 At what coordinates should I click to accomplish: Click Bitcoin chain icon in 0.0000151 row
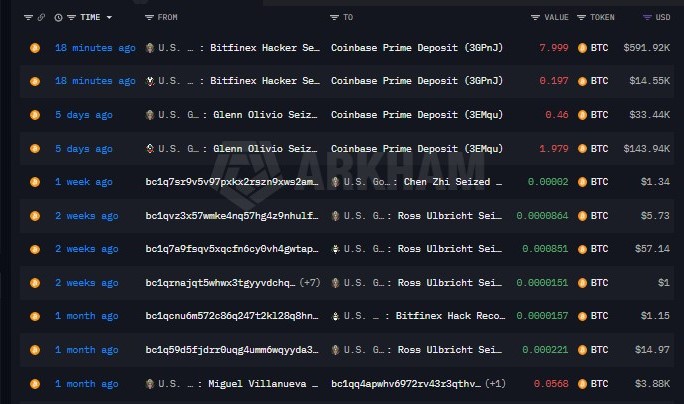35,283
